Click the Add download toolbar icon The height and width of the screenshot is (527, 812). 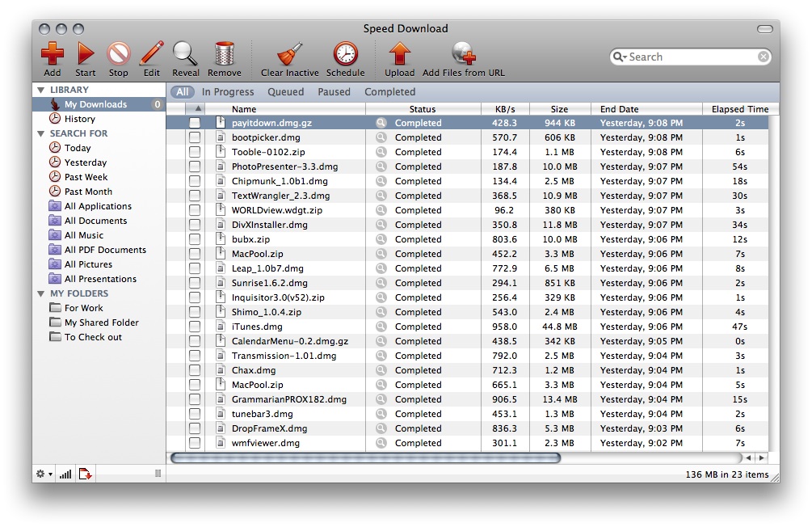point(53,54)
